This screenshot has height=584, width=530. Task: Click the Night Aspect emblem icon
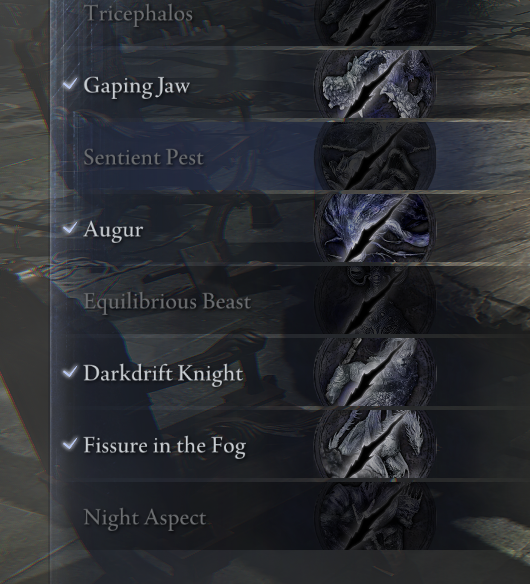point(374,515)
